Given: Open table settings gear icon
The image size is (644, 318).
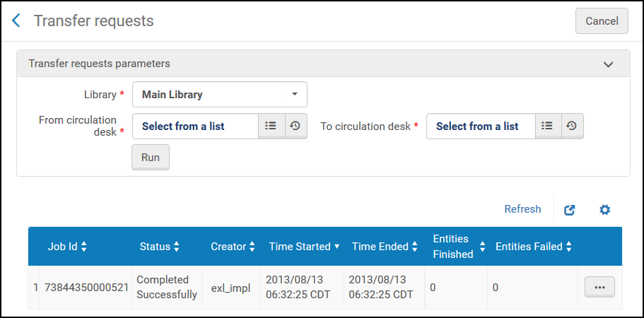Looking at the screenshot, I should click(x=604, y=210).
